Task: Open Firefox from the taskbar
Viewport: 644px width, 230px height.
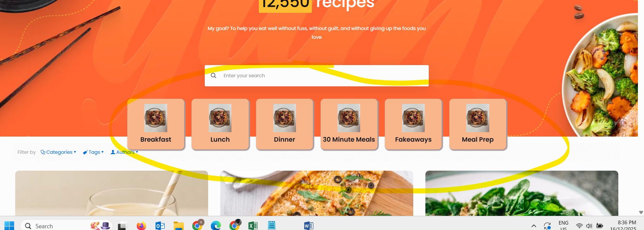Action: pos(141,226)
